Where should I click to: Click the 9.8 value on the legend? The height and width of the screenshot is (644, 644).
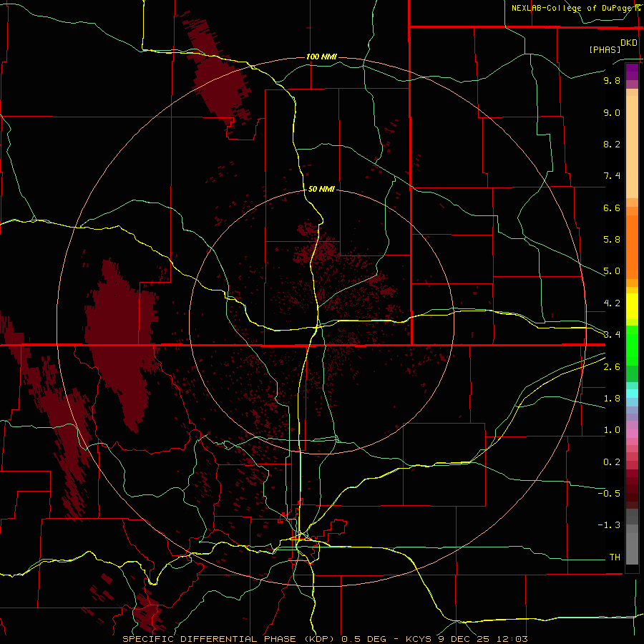click(612, 80)
